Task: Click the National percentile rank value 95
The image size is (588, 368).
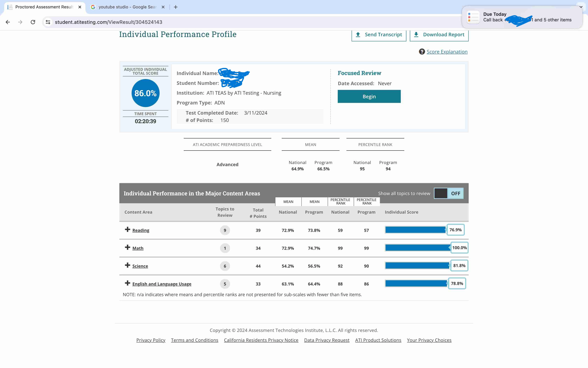Action: 362,169
